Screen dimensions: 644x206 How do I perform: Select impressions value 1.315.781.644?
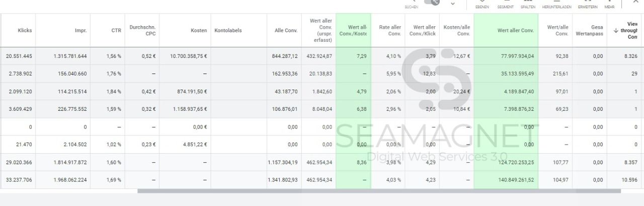70,56
